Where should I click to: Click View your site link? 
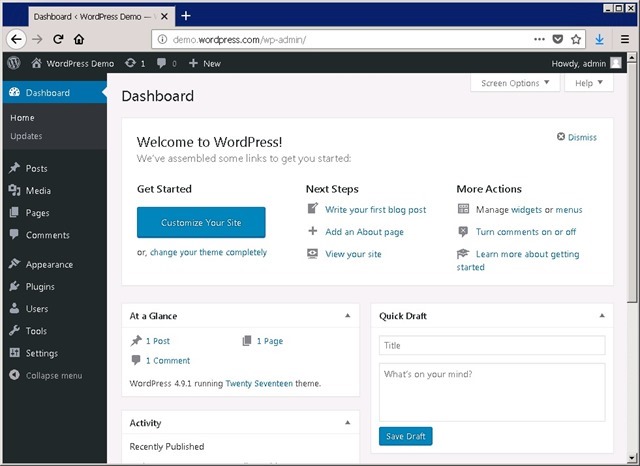click(353, 254)
